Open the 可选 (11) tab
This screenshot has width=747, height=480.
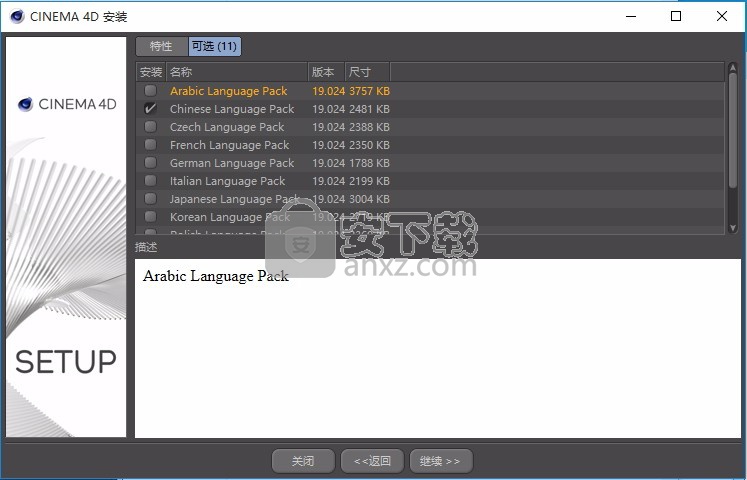214,46
